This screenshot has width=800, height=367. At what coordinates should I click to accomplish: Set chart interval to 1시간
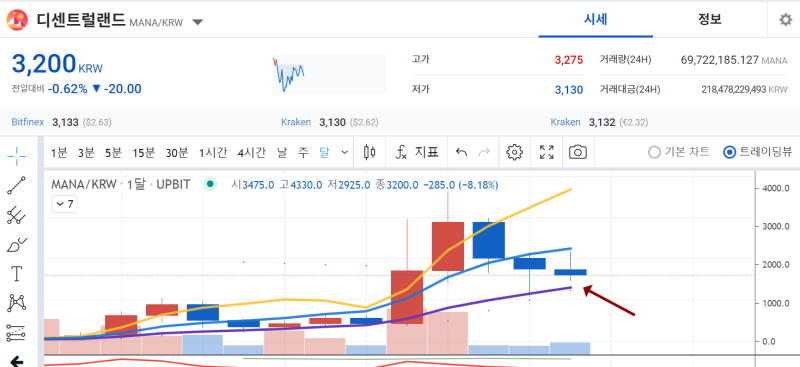pyautogui.click(x=213, y=153)
